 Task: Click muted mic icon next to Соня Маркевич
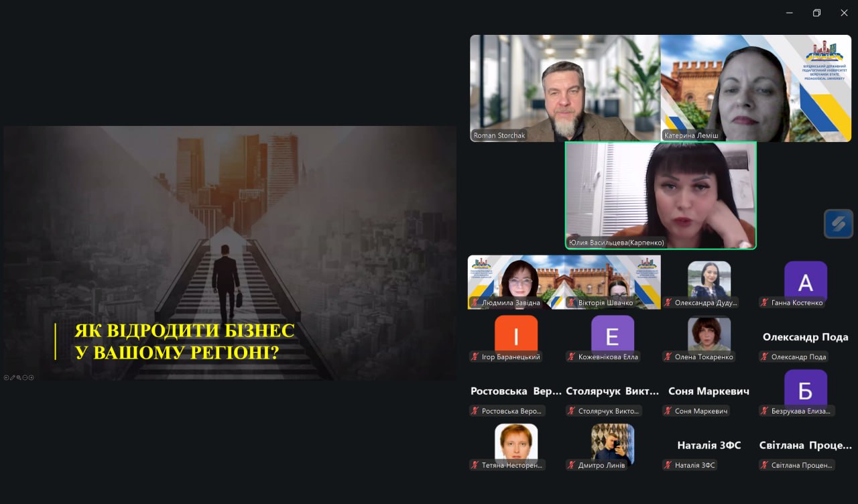[668, 411]
